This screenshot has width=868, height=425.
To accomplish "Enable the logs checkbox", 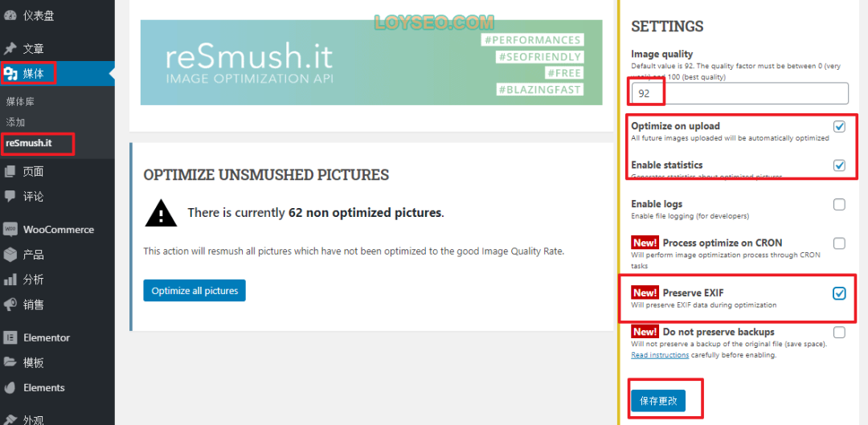I will (839, 205).
